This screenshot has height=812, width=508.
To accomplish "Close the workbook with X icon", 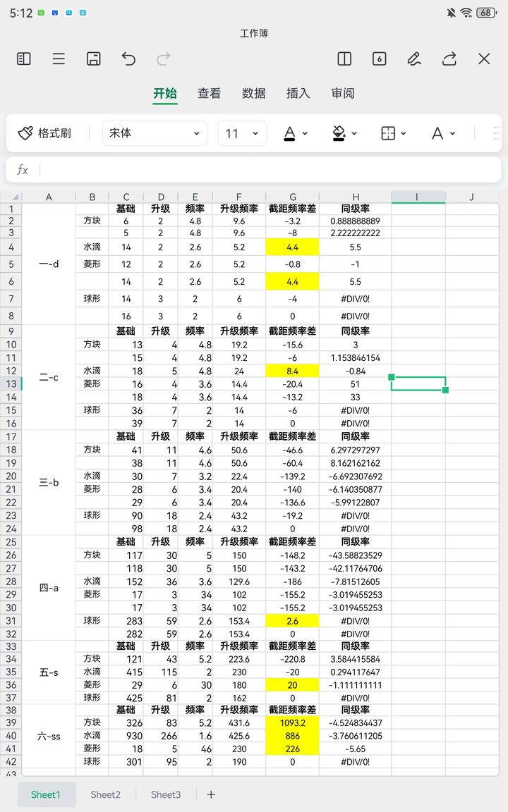I will click(483, 59).
